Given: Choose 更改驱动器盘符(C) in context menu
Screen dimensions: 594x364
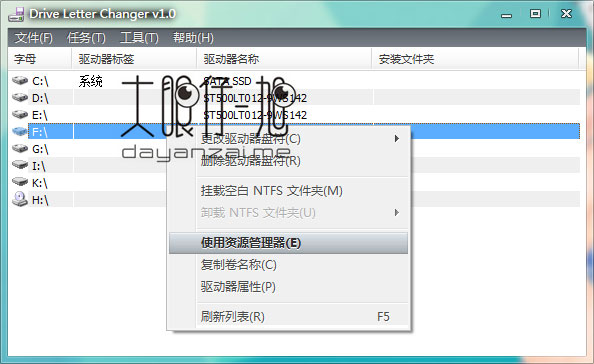Looking at the screenshot, I should pyautogui.click(x=289, y=139).
